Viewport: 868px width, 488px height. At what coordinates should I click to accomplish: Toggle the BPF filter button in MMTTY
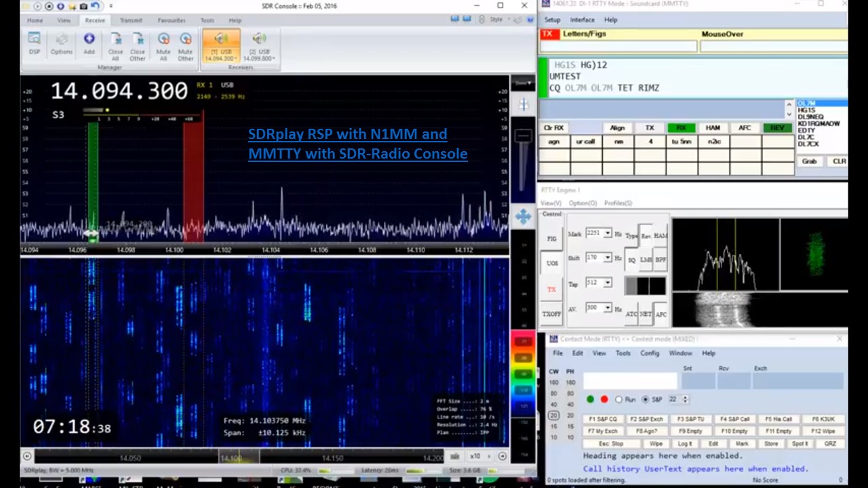point(661,260)
